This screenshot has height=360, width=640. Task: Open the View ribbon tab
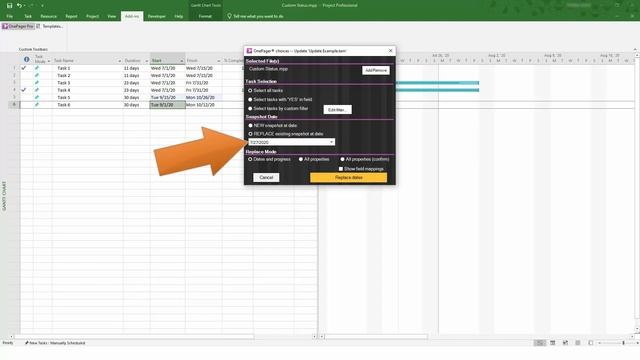point(112,16)
